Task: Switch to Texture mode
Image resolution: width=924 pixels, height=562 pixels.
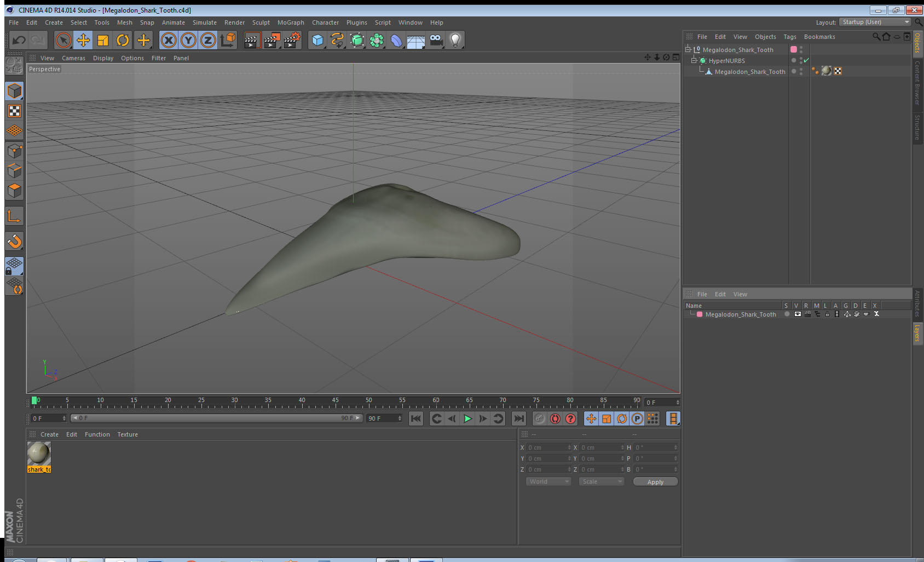Action: [x=14, y=111]
